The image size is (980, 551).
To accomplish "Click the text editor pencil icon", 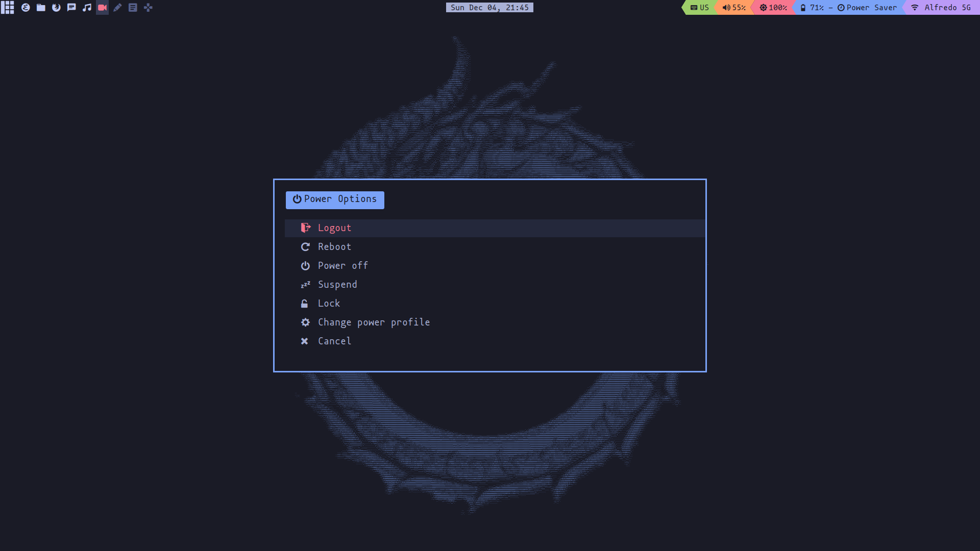I will coord(118,8).
